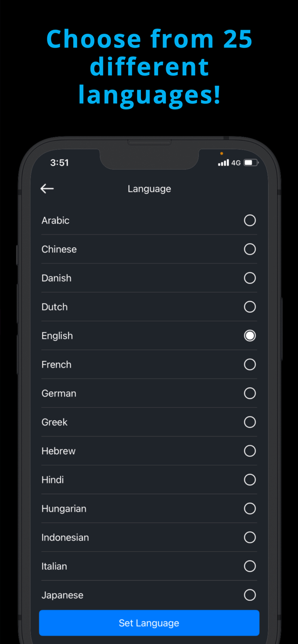
Task: Click the cellular signal indicator
Action: [x=224, y=163]
